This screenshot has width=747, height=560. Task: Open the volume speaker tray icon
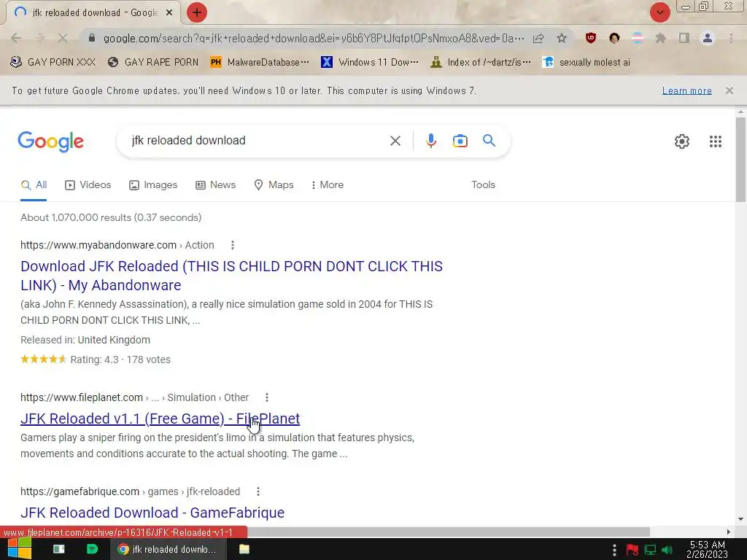[667, 550]
